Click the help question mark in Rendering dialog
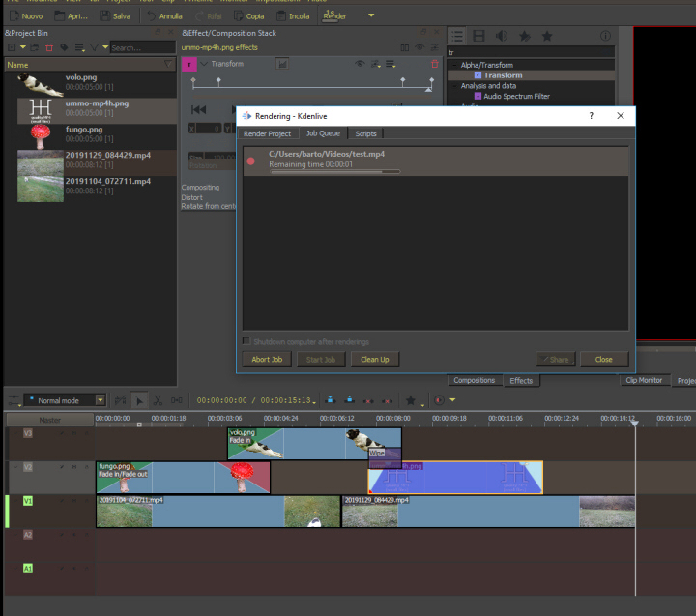The image size is (696, 616). point(592,116)
